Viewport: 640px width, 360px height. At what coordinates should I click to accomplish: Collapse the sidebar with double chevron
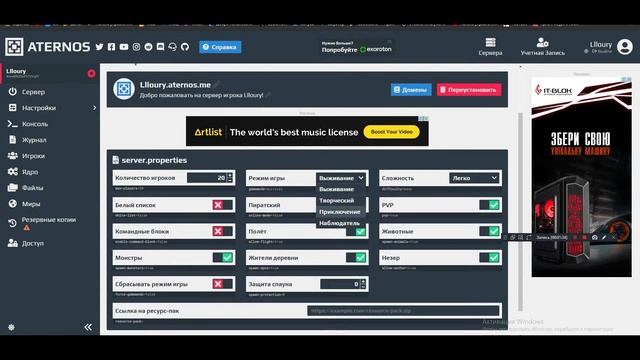88,327
